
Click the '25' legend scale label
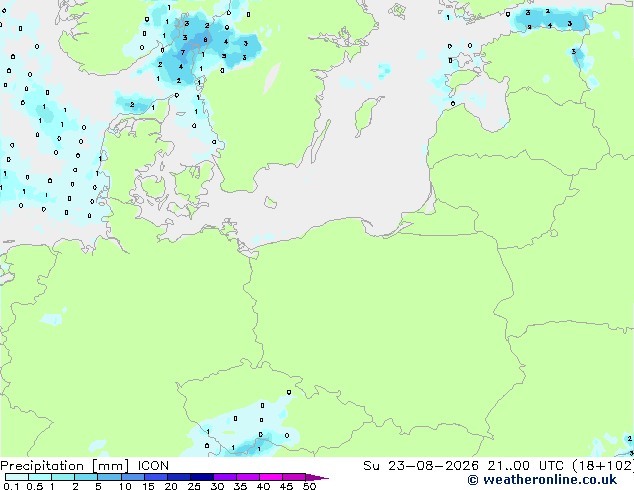point(194,486)
